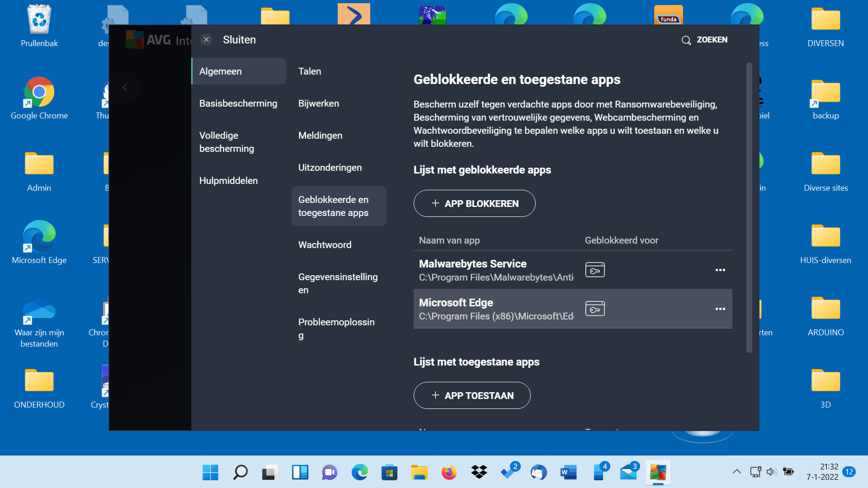Click the settings panel vertical scrollbar
This screenshot has height=488, width=868.
[749, 208]
